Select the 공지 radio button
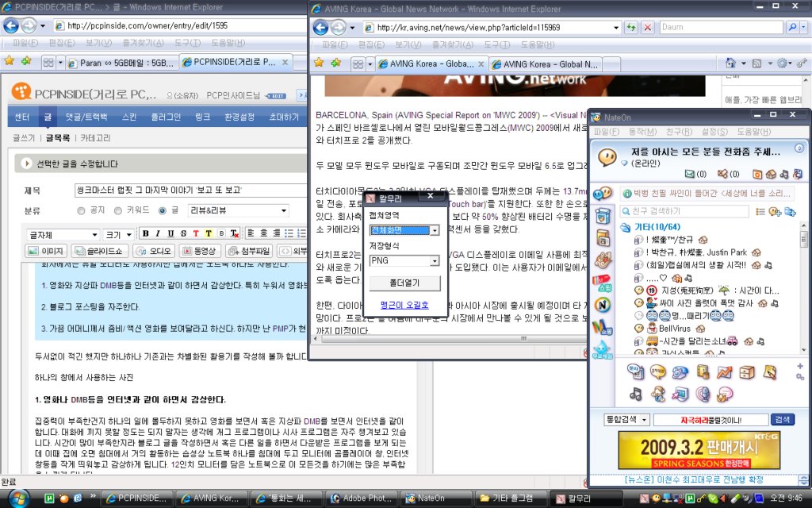Viewport: 812px width, 508px height. click(81, 211)
